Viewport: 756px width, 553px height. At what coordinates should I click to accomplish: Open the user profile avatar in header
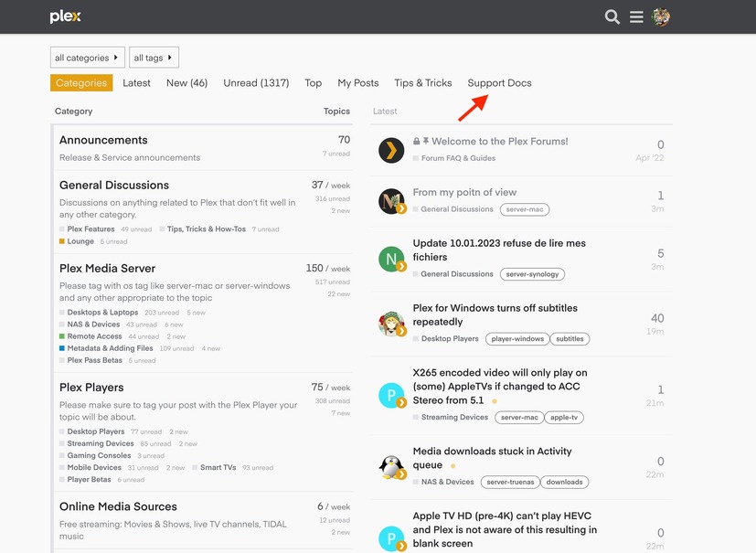click(661, 16)
